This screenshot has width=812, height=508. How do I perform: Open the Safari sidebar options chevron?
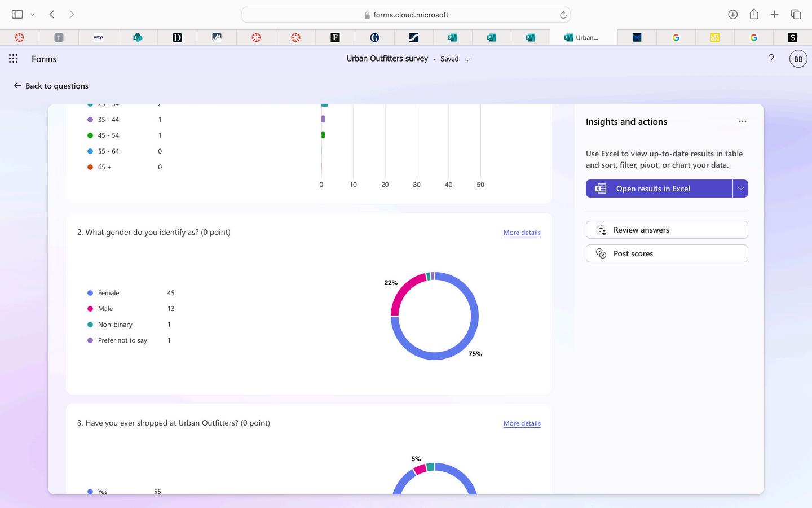coord(33,15)
